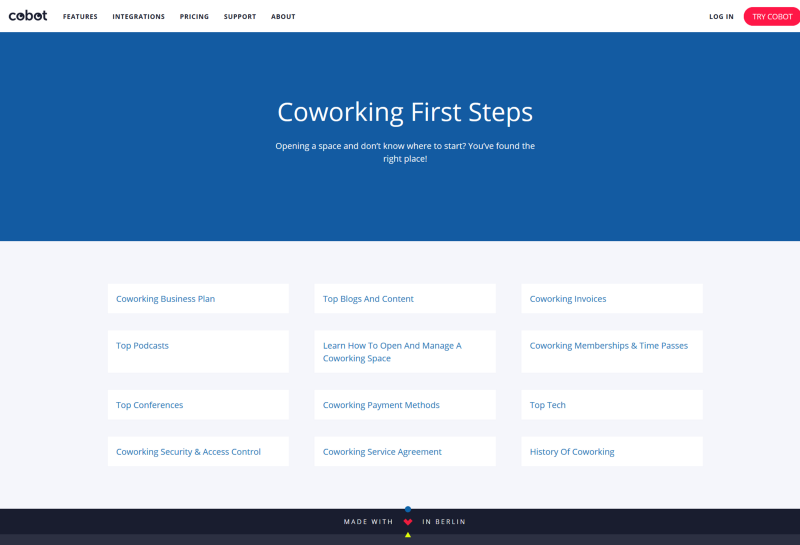
Task: Click the Coworking First Steps heading
Action: pos(405,112)
